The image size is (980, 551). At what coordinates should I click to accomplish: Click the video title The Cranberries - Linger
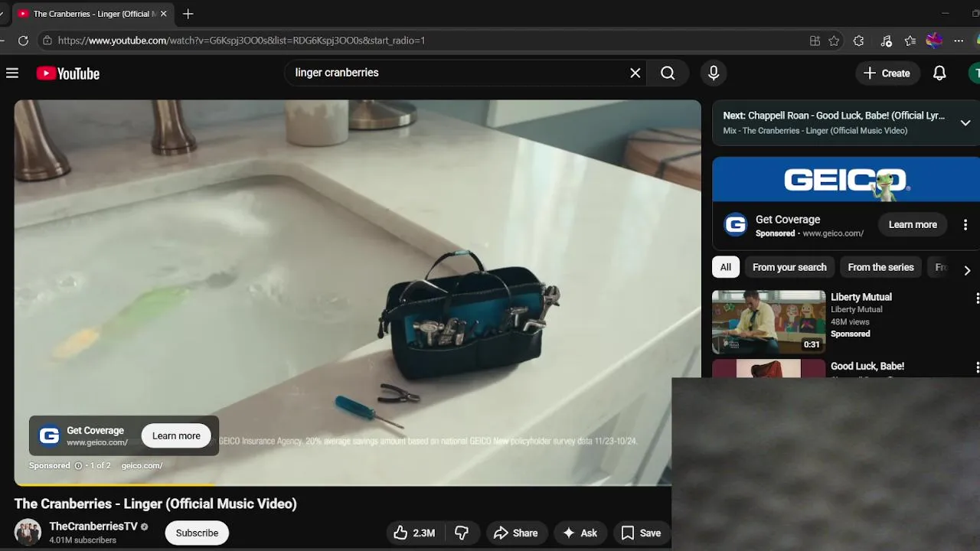pos(155,504)
